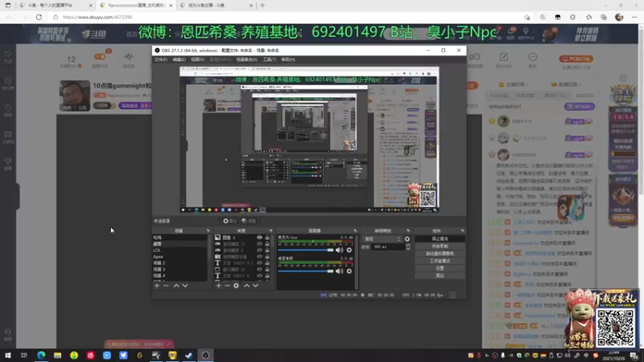
Task: Switch to first Douyu browser tab
Action: [56, 6]
